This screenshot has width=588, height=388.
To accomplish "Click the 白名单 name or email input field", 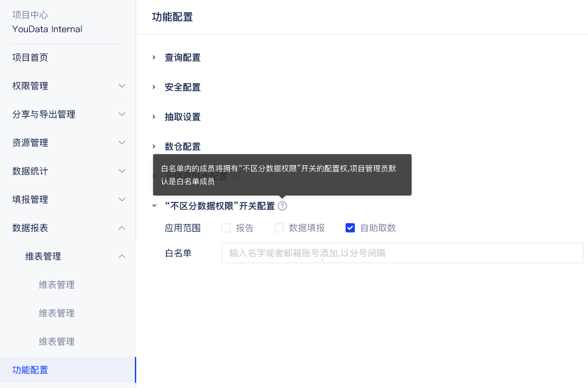I will [402, 253].
